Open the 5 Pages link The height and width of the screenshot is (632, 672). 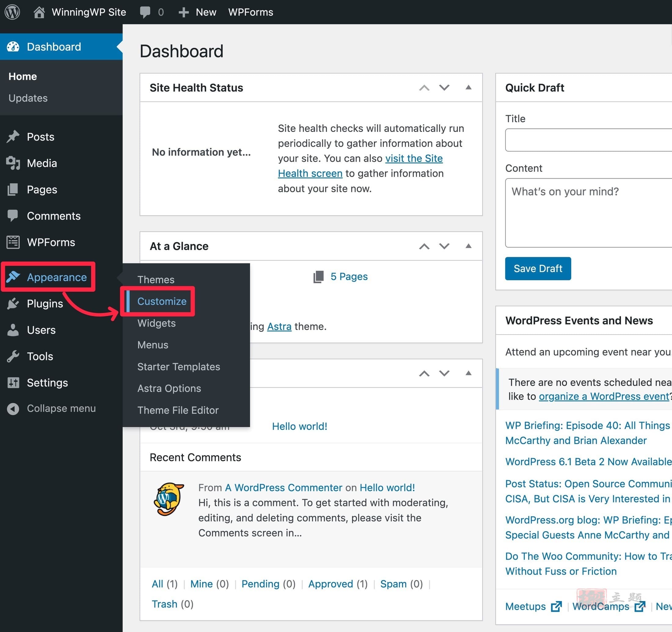349,276
